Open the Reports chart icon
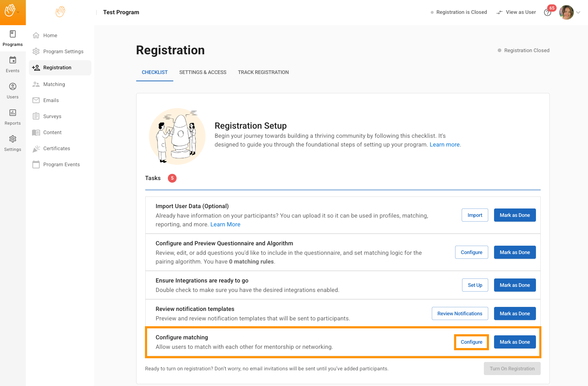Image resolution: width=588 pixels, height=386 pixels. (13, 113)
